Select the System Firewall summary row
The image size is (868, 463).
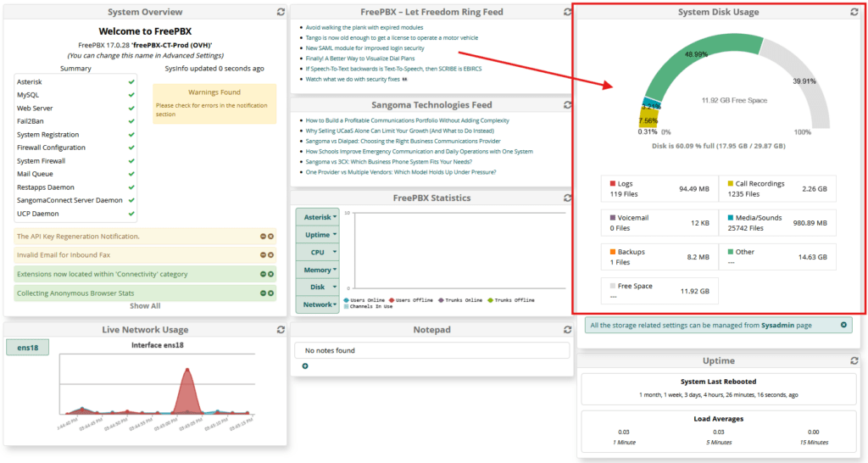click(x=75, y=160)
